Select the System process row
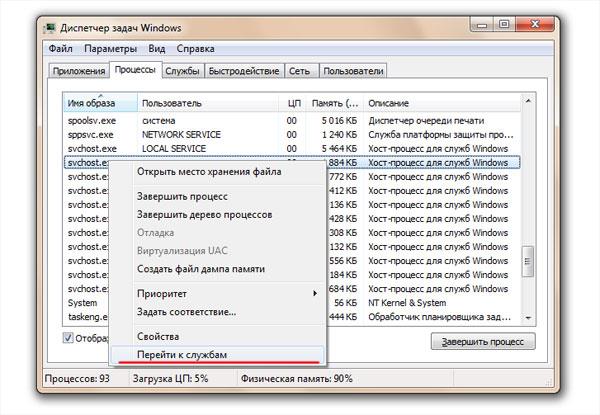 click(x=292, y=303)
